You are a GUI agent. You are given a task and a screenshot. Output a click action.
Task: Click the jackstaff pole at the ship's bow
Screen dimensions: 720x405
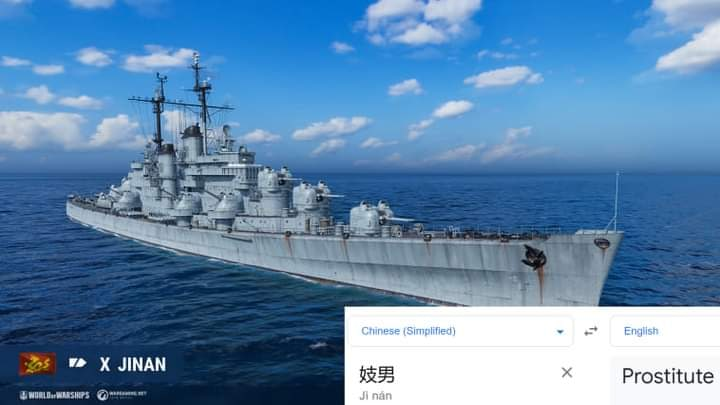click(x=616, y=201)
